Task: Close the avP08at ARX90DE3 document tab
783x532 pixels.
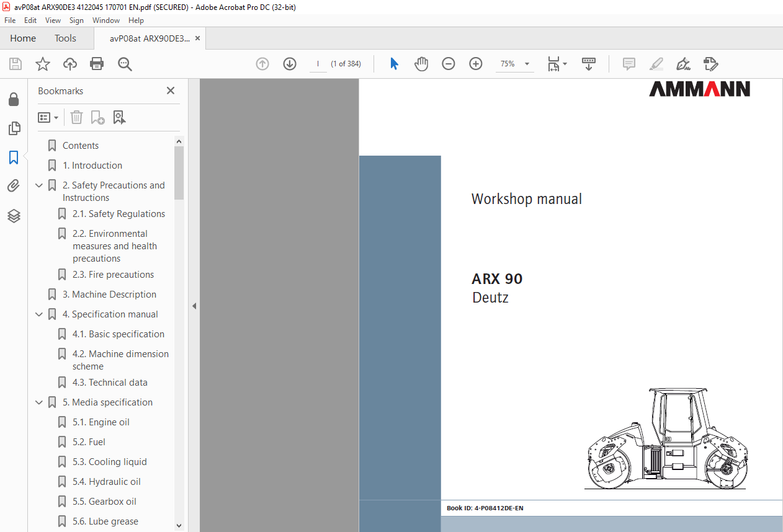Action: (x=197, y=38)
